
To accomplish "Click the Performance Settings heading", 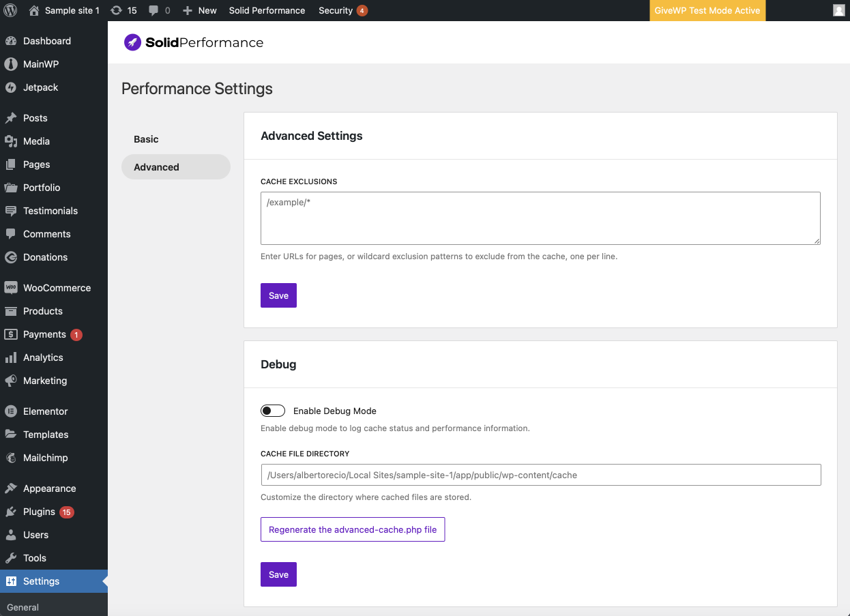I will (x=197, y=89).
